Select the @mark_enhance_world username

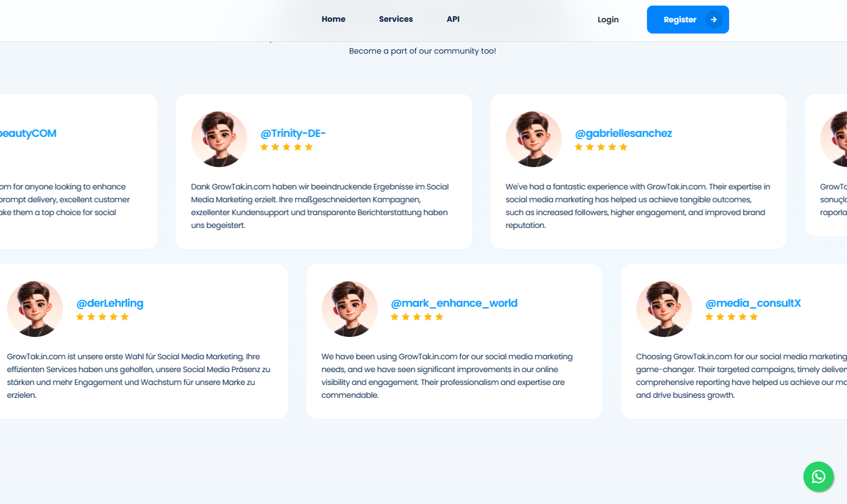point(454,303)
